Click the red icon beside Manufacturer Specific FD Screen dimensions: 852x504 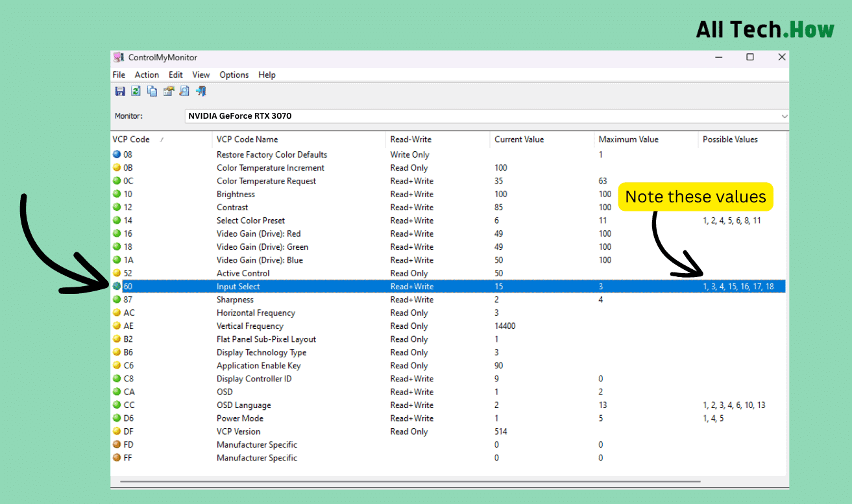[117, 444]
